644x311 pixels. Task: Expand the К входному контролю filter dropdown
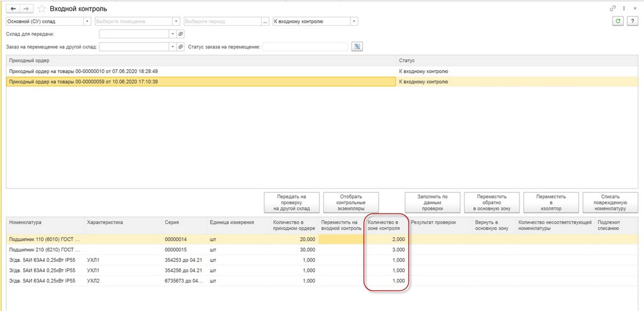(x=354, y=21)
